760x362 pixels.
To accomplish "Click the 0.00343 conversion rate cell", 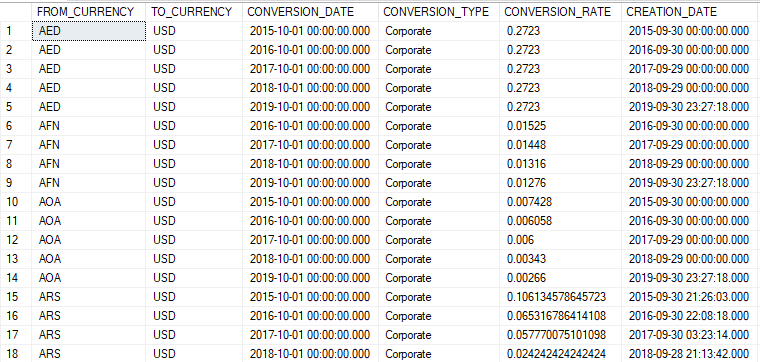I will click(561, 259).
